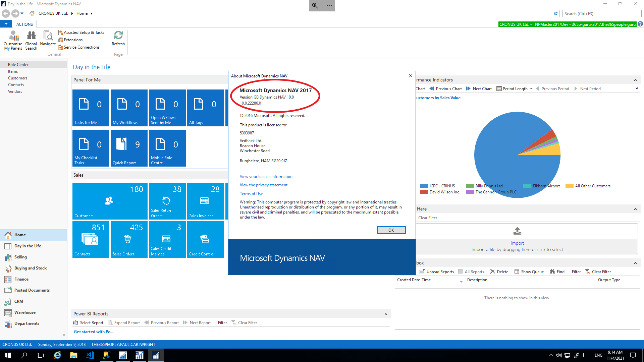
Task: Open Assisted Setup & Tasks
Action: [82, 32]
